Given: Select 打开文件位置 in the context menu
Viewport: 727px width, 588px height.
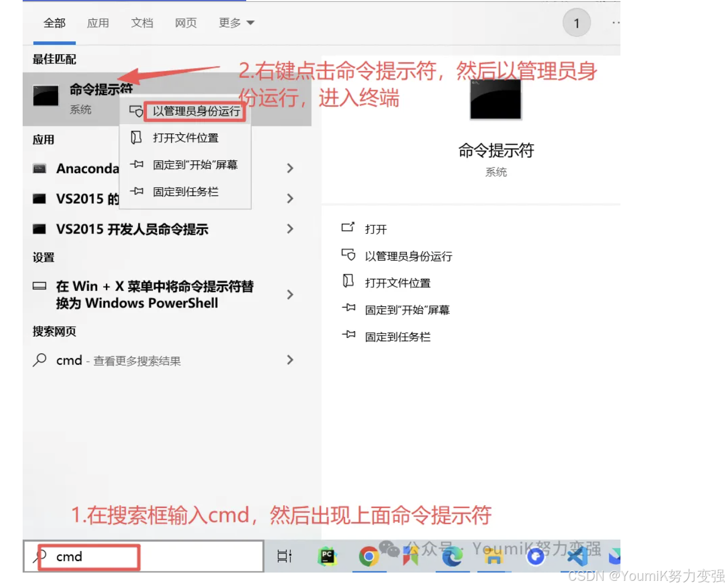Looking at the screenshot, I should click(185, 138).
